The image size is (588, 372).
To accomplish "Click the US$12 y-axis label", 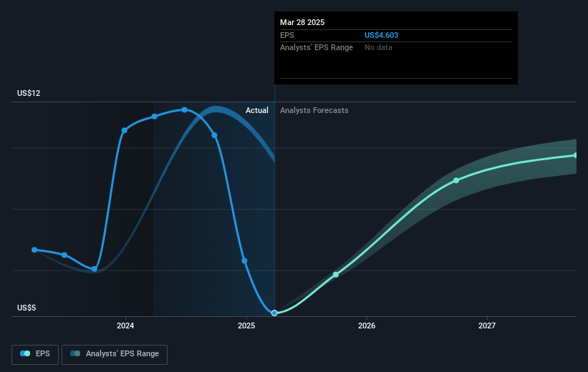I will (29, 93).
